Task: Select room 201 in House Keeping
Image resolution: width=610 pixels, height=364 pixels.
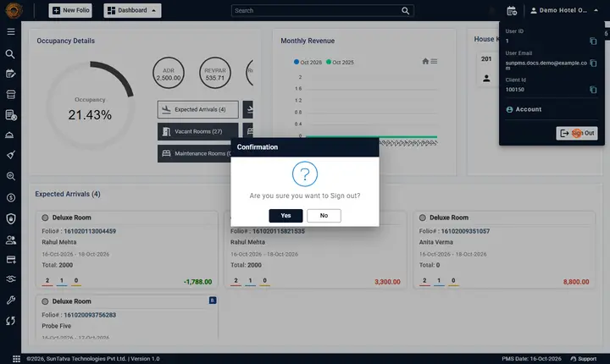Action: click(x=486, y=58)
